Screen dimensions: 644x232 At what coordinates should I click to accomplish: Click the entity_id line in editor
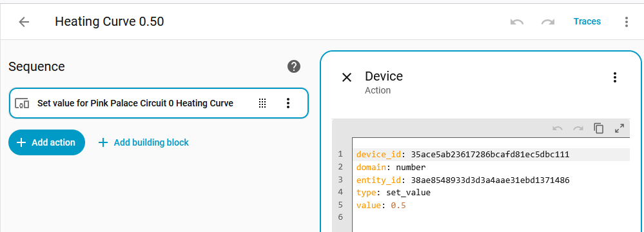463,180
